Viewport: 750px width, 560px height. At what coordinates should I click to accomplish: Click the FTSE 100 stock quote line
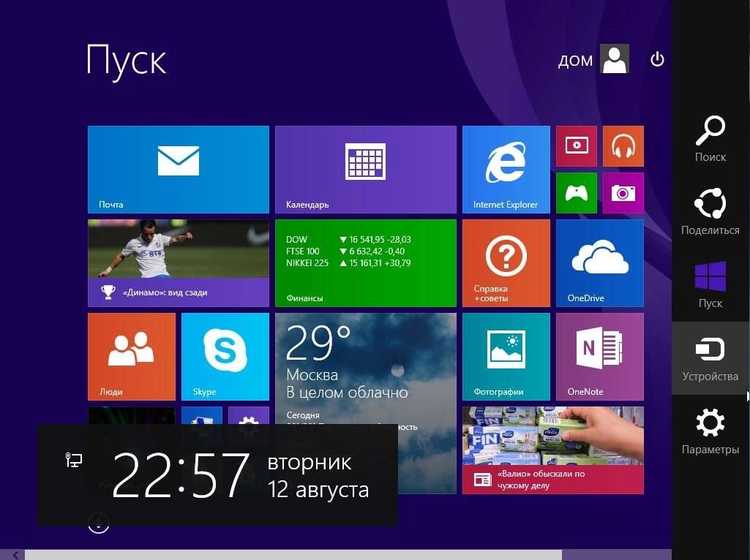pyautogui.click(x=345, y=251)
